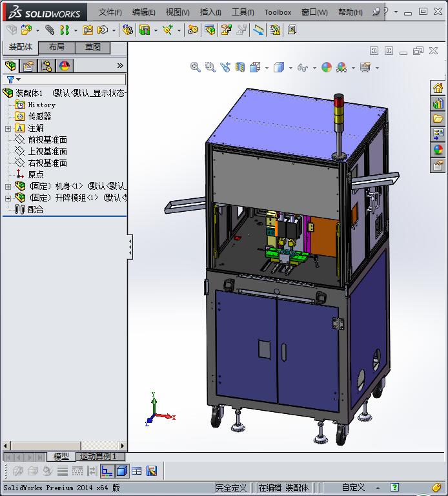Open the Toolbox menu
The image size is (448, 496).
point(278,12)
